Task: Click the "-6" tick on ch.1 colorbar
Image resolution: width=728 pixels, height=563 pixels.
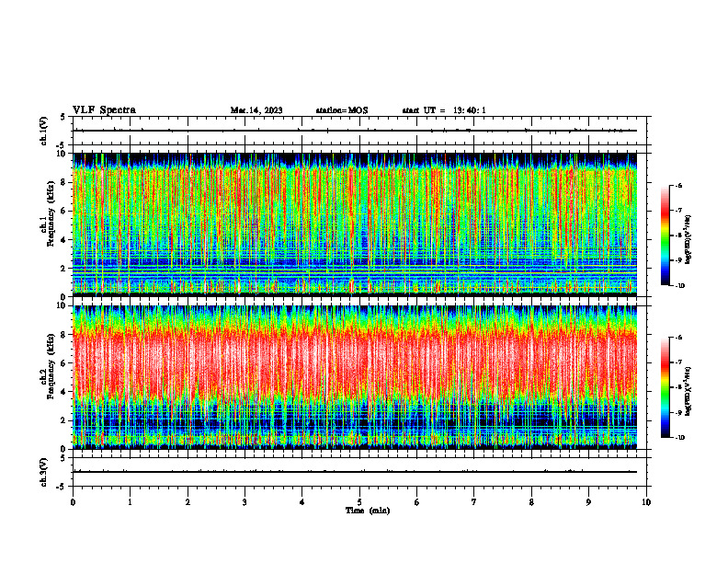Action: [x=678, y=185]
